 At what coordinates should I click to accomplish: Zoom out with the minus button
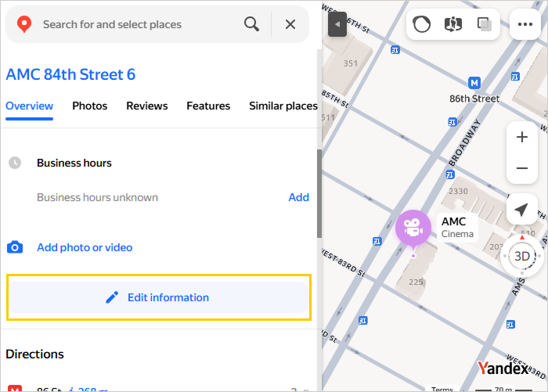pos(522,168)
